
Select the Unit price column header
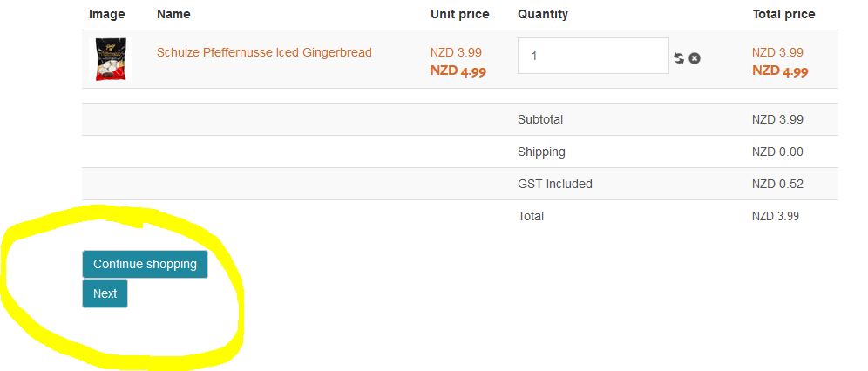[x=459, y=14]
